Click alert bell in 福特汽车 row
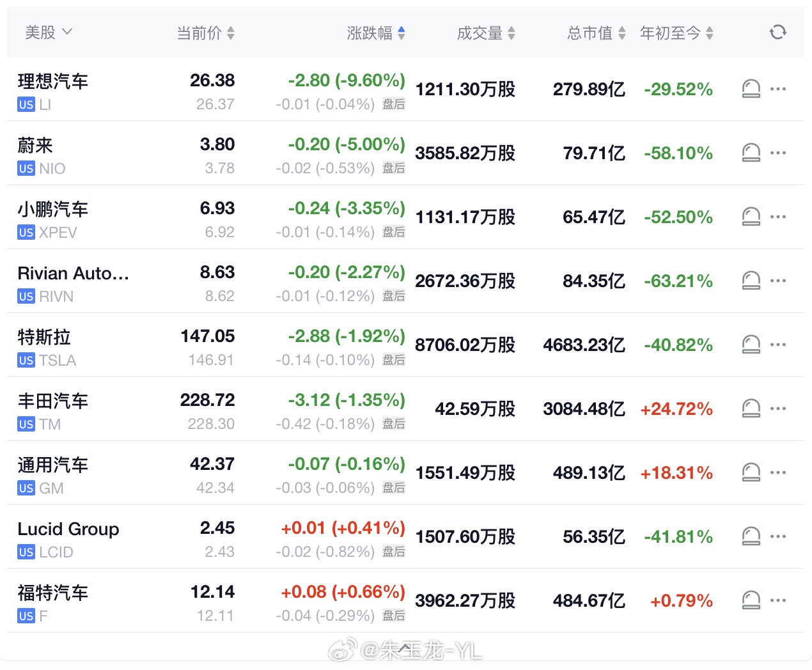This screenshot has width=812, height=670. [751, 600]
